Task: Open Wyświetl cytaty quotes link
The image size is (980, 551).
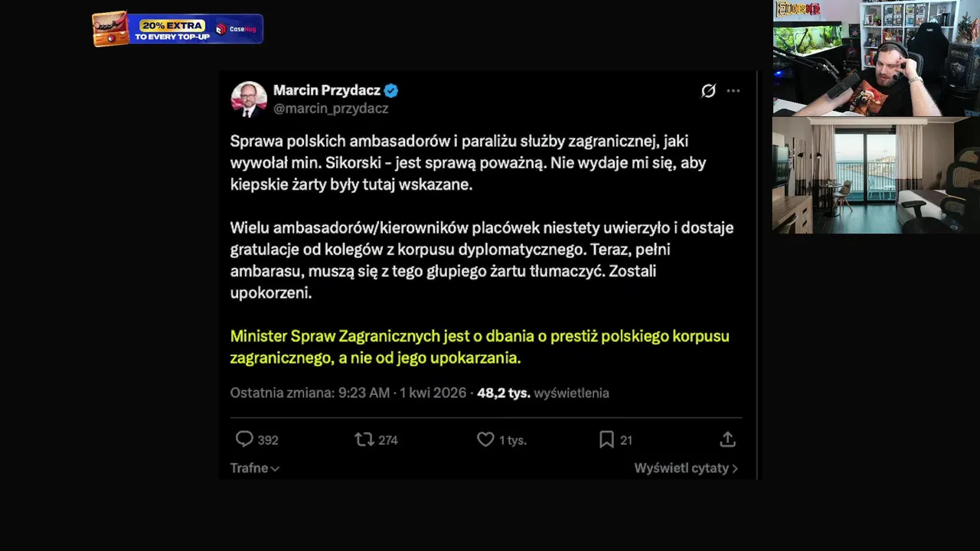Action: (686, 468)
